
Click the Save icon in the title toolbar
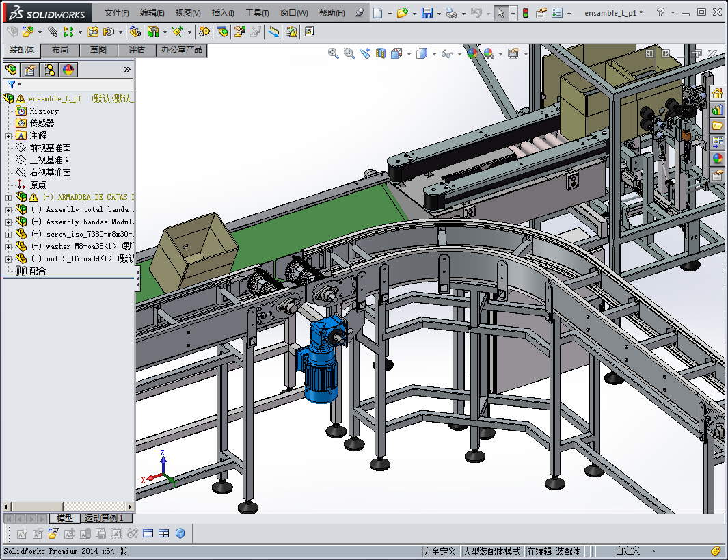point(427,13)
